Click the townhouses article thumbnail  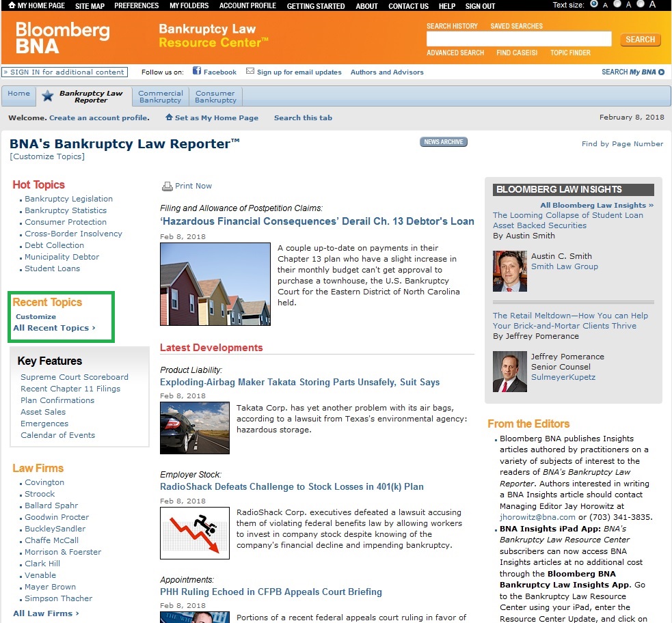point(215,284)
